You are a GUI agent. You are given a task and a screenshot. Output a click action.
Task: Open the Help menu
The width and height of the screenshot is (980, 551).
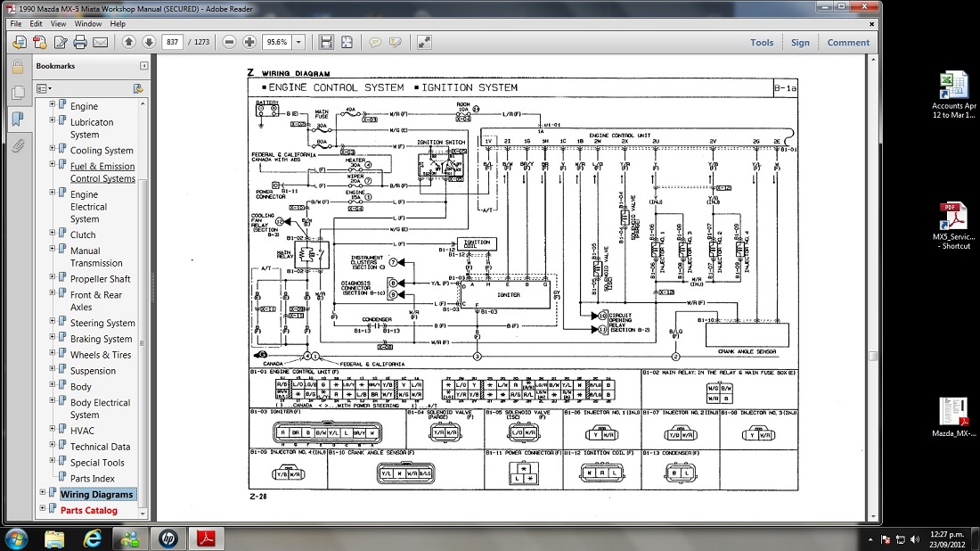coord(118,24)
